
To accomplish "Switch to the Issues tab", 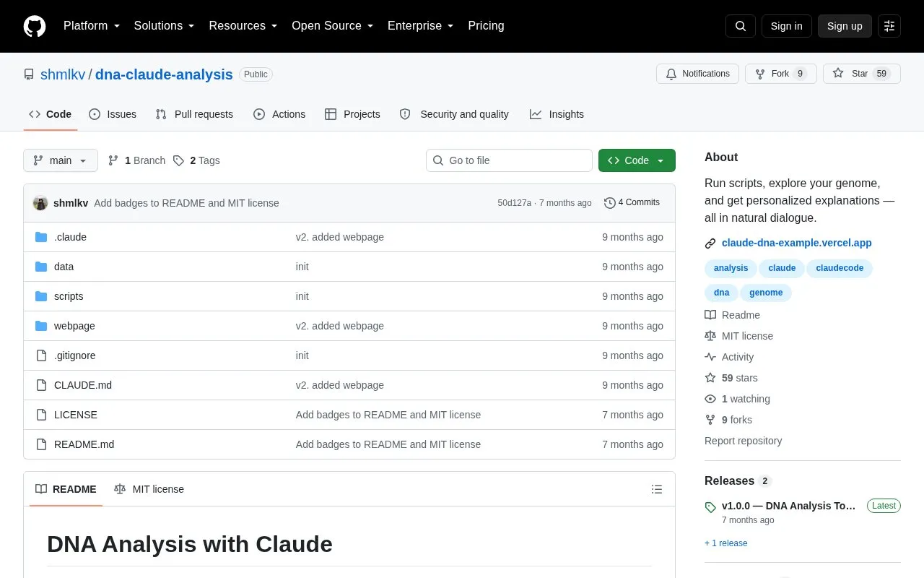I will click(x=113, y=114).
